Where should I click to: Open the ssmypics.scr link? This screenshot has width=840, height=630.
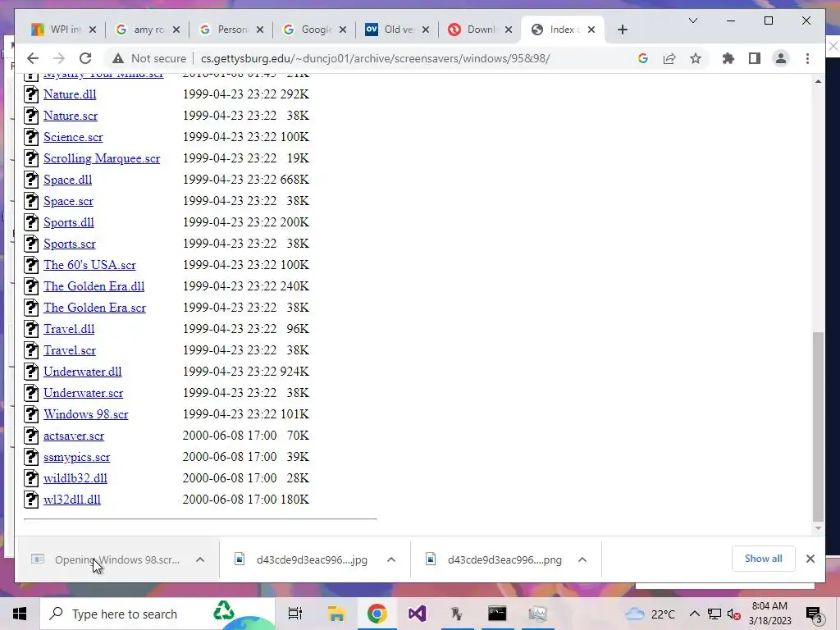pyautogui.click(x=76, y=457)
